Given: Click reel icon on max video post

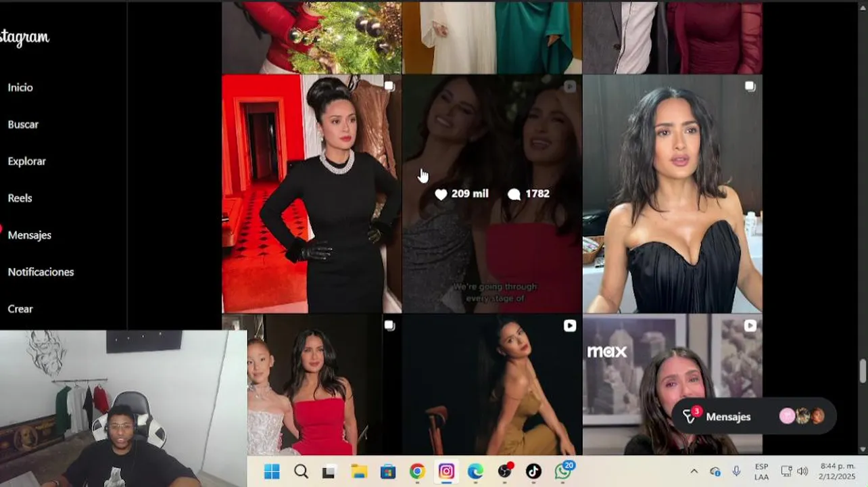Looking at the screenshot, I should click(x=750, y=325).
